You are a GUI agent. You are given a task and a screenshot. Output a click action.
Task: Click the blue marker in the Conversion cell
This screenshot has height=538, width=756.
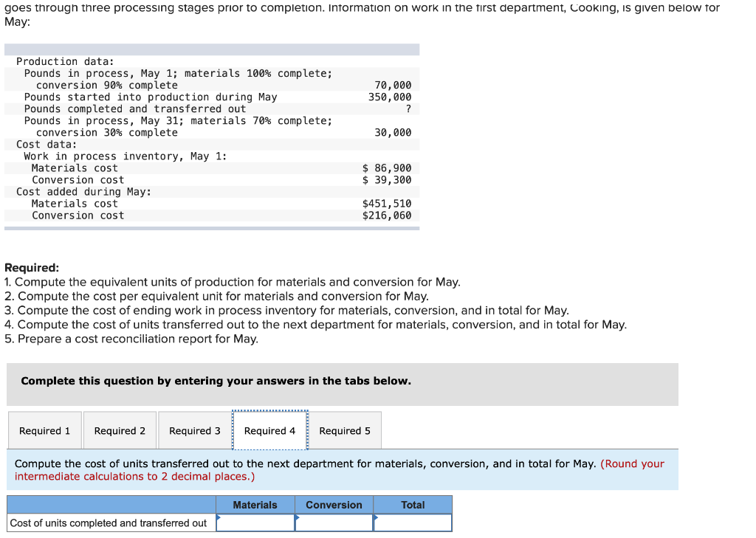297,517
